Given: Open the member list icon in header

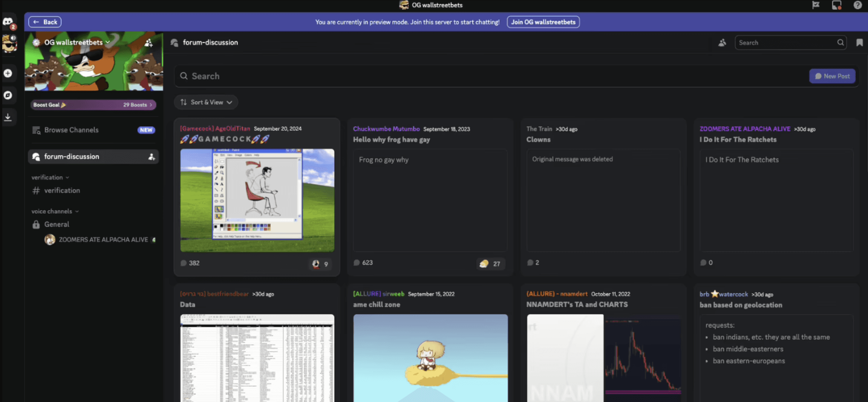Looking at the screenshot, I should click(722, 43).
